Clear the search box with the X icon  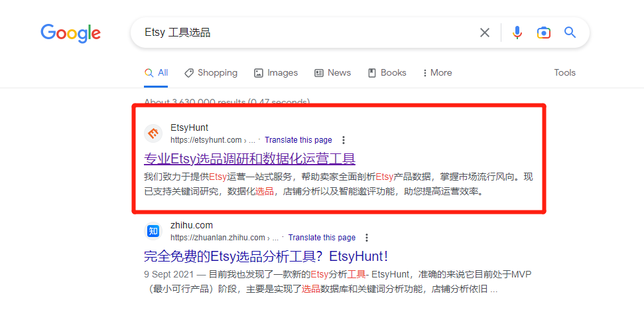coord(485,33)
